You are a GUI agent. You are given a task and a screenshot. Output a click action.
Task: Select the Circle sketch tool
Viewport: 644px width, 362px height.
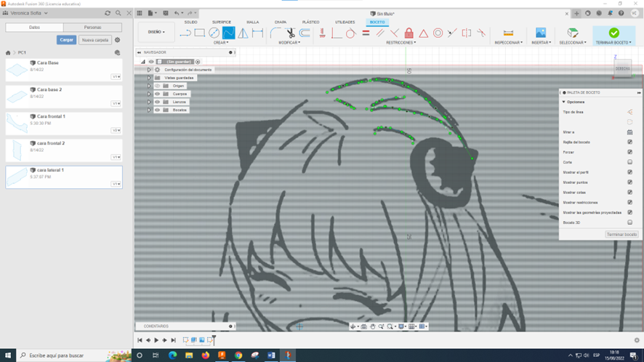click(x=214, y=33)
